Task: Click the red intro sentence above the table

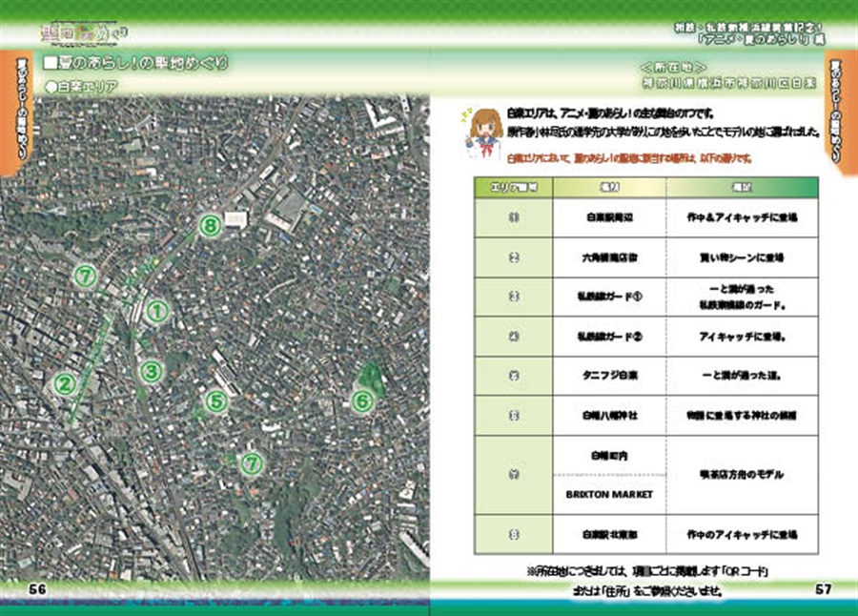Action: coord(629,159)
